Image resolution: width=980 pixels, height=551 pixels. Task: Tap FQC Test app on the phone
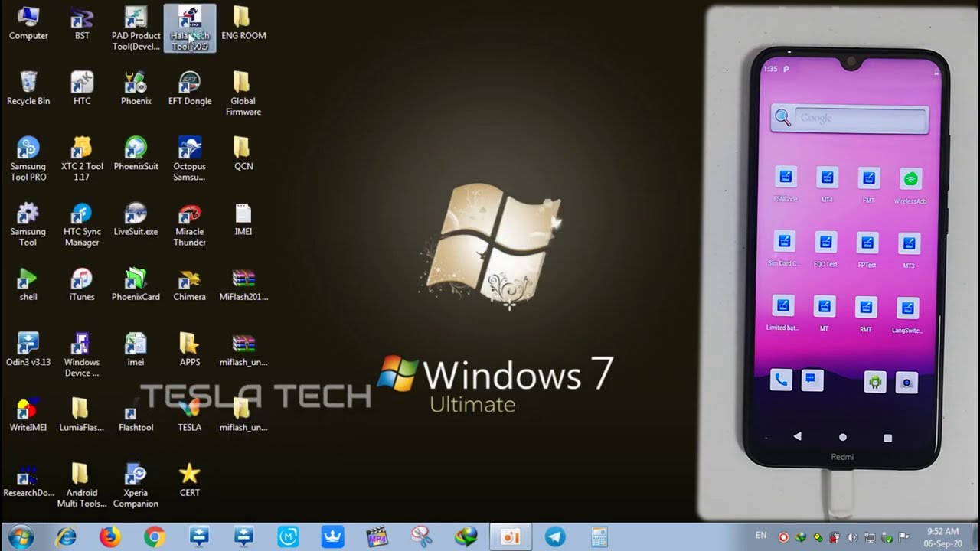click(x=825, y=249)
